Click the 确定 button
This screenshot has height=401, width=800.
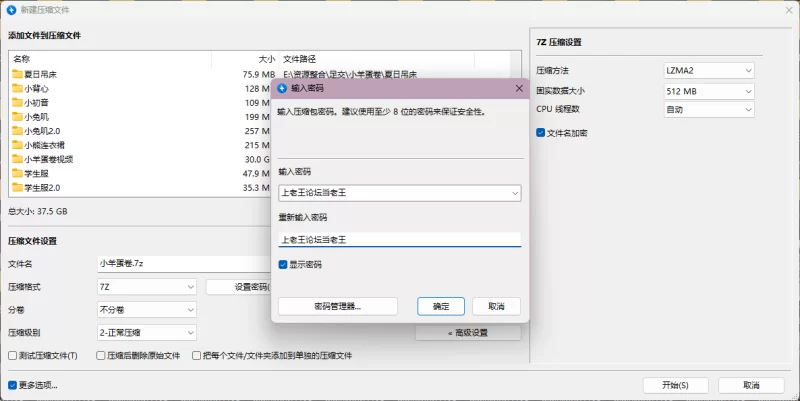441,306
